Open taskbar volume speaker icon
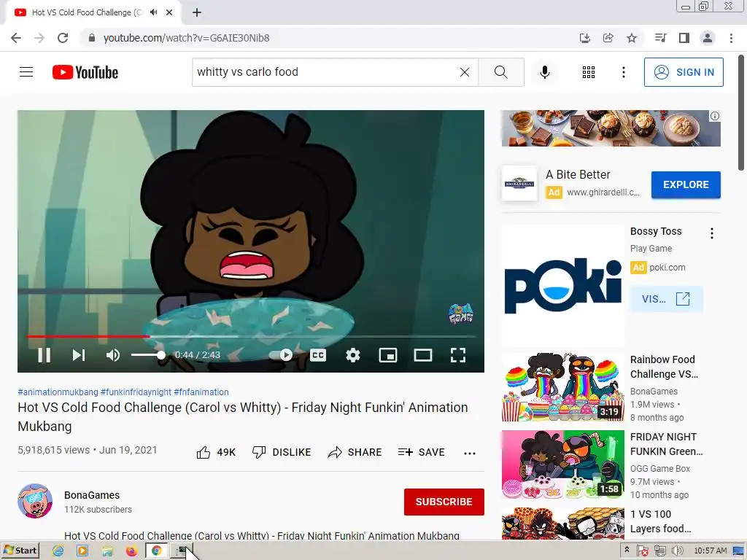Viewport: 747px width, 560px height. 677,551
